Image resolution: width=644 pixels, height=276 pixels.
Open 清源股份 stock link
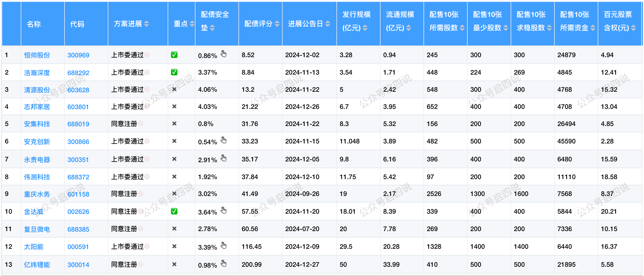[x=37, y=90]
